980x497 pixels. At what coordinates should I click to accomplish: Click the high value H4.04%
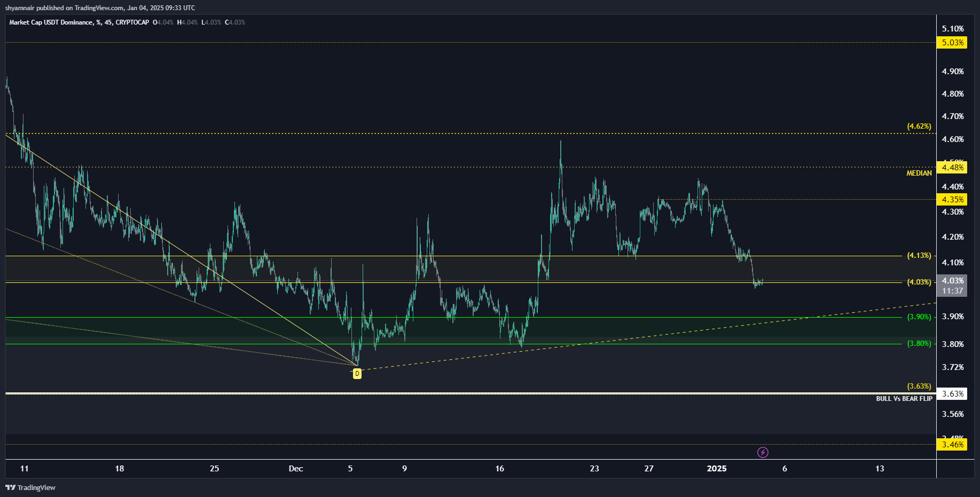187,22
